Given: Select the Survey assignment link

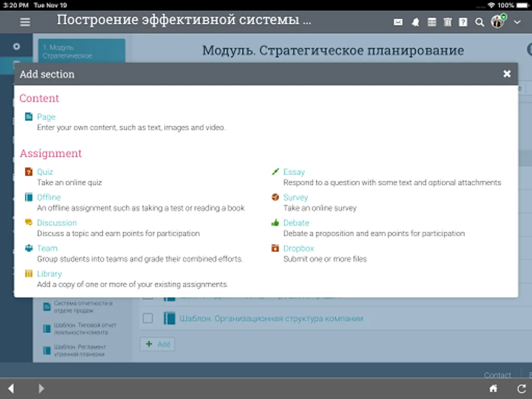Looking at the screenshot, I should click(x=295, y=197).
